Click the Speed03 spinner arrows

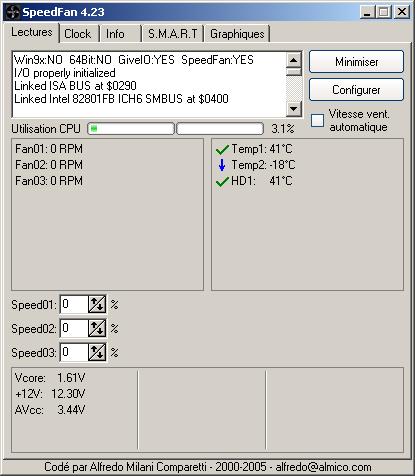pyautogui.click(x=97, y=352)
